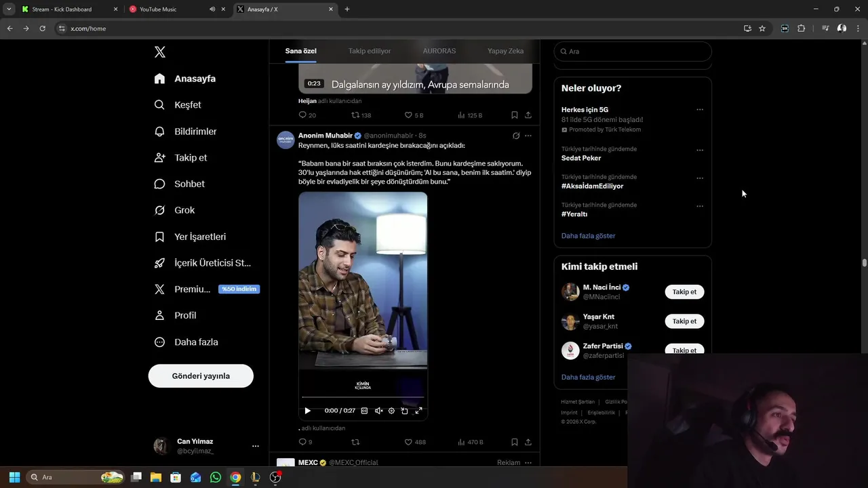Open more options on Anonim Muhabir post
868x488 pixels.
pyautogui.click(x=528, y=136)
